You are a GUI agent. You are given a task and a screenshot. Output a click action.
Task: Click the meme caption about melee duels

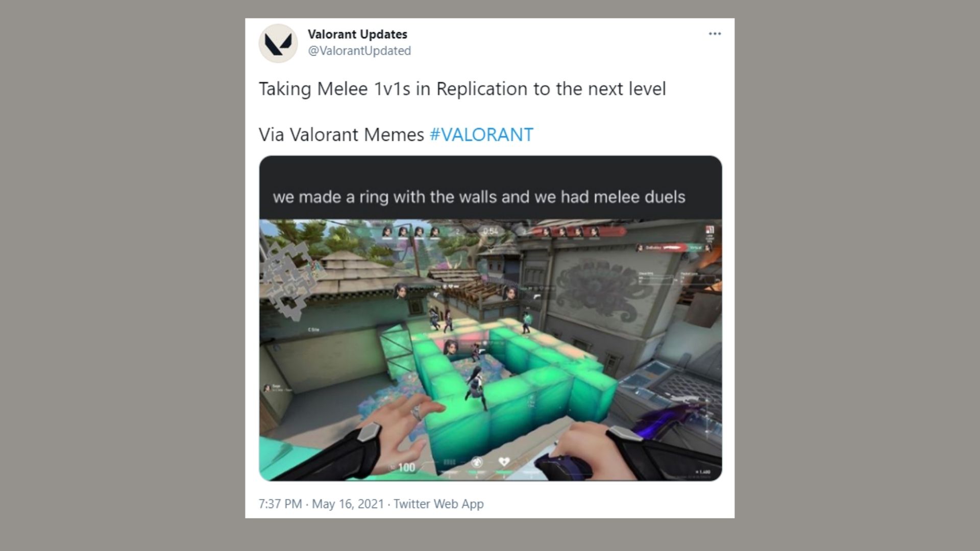(479, 197)
